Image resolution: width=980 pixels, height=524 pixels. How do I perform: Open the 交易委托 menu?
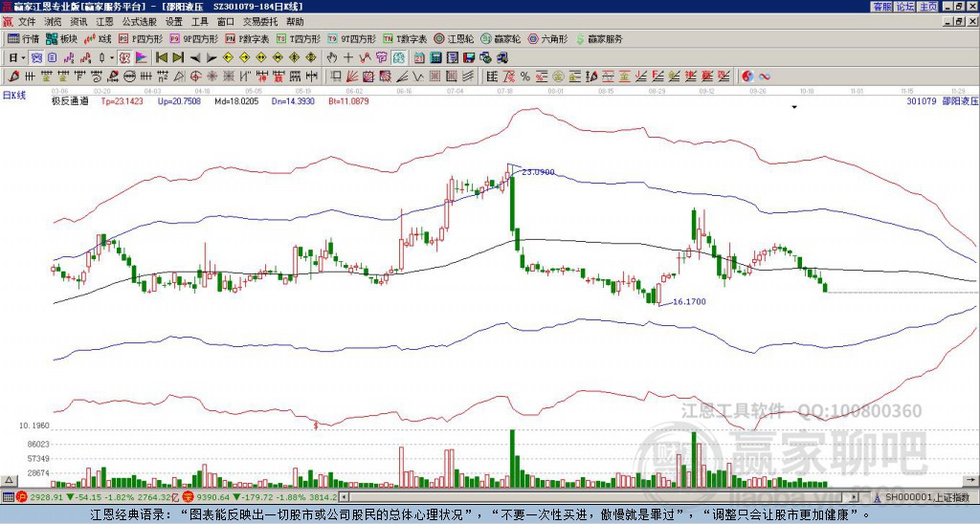click(x=260, y=22)
